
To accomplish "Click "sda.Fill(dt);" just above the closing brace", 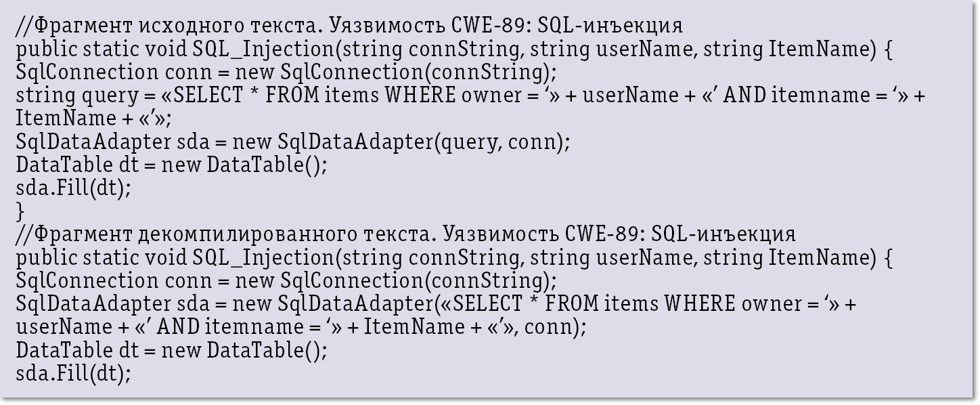I will [73, 188].
